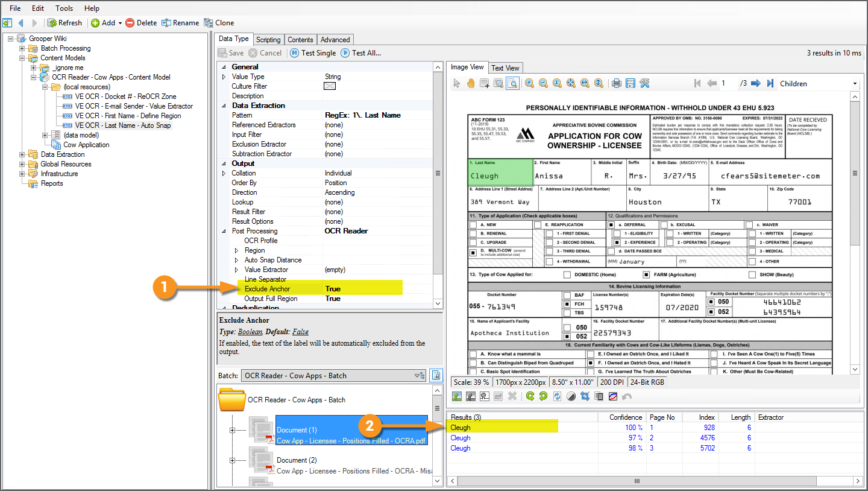
Task: Go to next page with blue arrow
Action: (754, 83)
